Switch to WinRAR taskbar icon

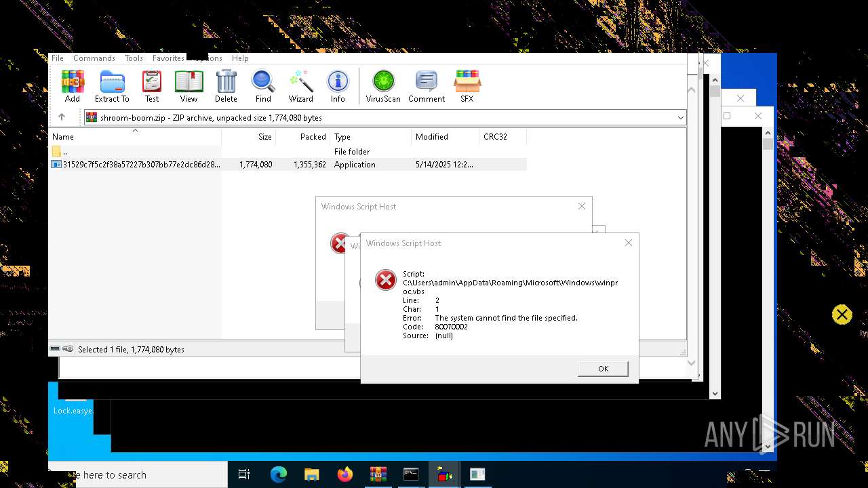click(x=378, y=475)
